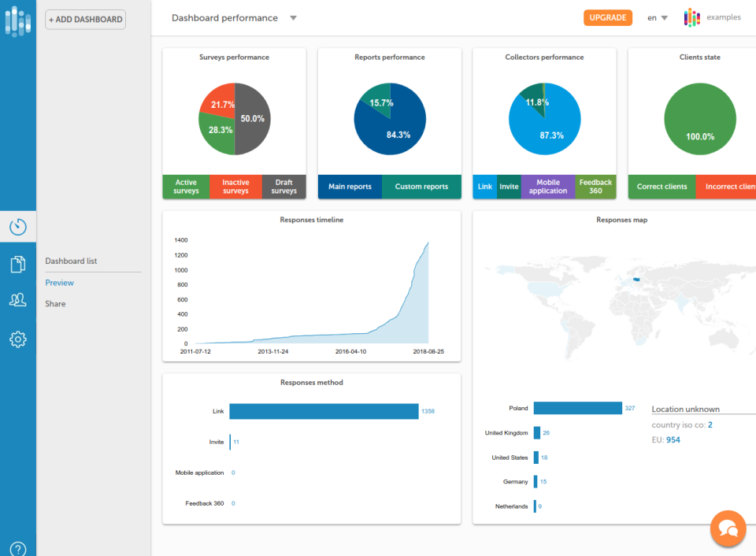Toggle the Custom reports legend item
The height and width of the screenshot is (556, 756).
[x=421, y=187]
